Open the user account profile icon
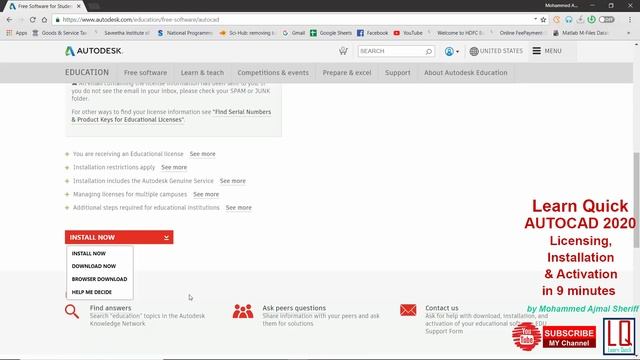This screenshot has width=640, height=360. (x=449, y=51)
